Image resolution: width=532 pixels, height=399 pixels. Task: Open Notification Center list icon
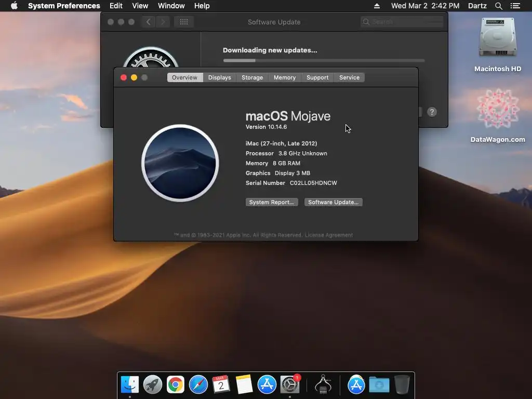tap(515, 6)
